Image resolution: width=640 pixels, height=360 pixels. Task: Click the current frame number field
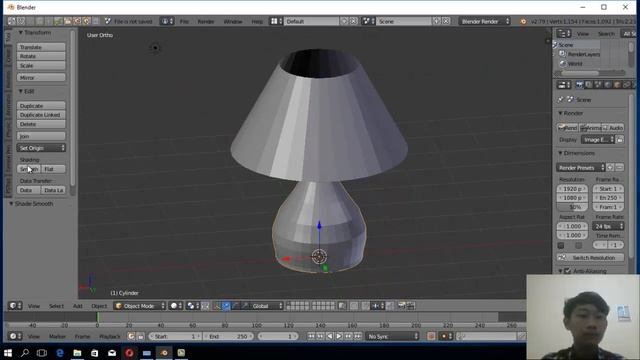(x=278, y=336)
